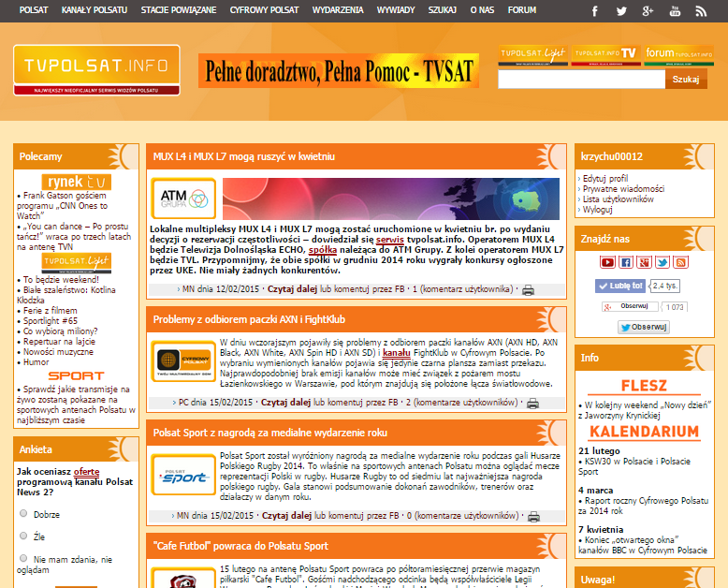Focus the search text field
Screen dimensions: 728x588
(x=582, y=79)
